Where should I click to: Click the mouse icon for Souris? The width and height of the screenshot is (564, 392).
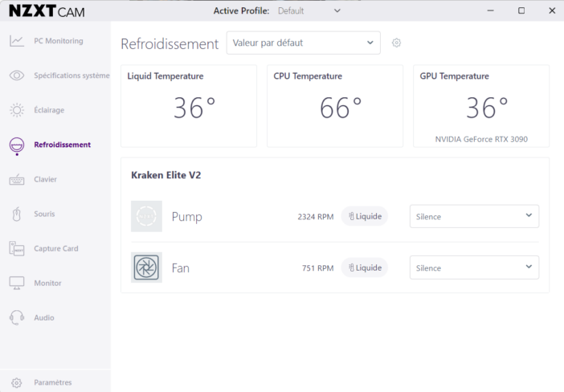coord(17,214)
